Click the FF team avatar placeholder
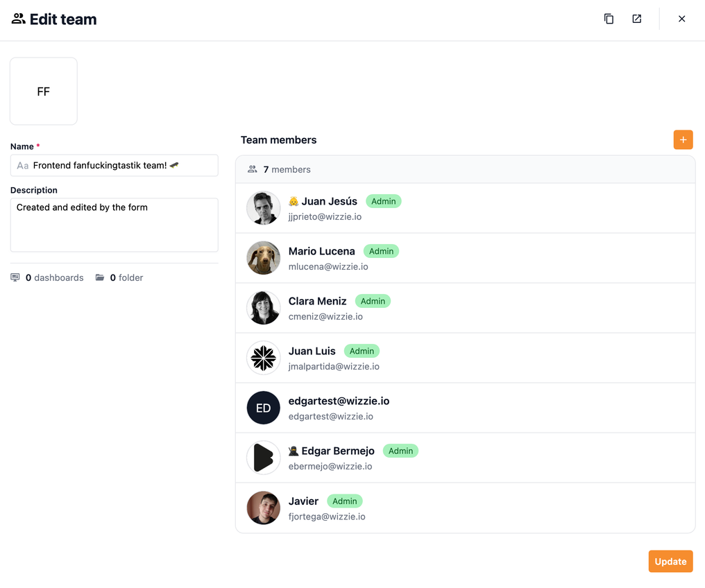This screenshot has width=705, height=588. (x=43, y=92)
